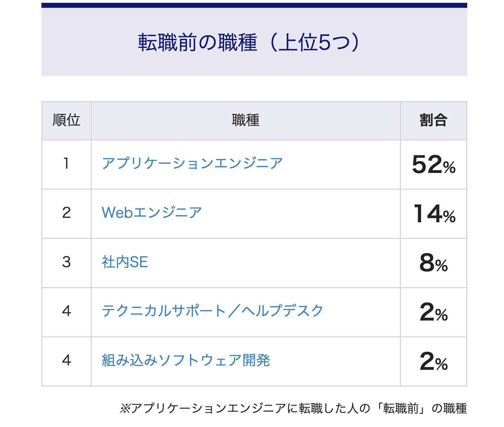Image resolution: width=504 pixels, height=427 pixels.
Task: Click the 14% percentage cell
Action: coord(434,214)
